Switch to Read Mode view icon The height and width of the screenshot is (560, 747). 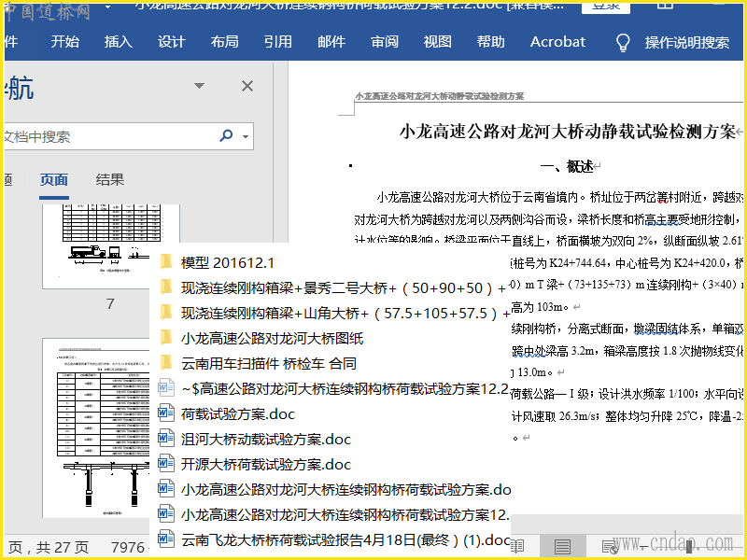click(x=516, y=546)
